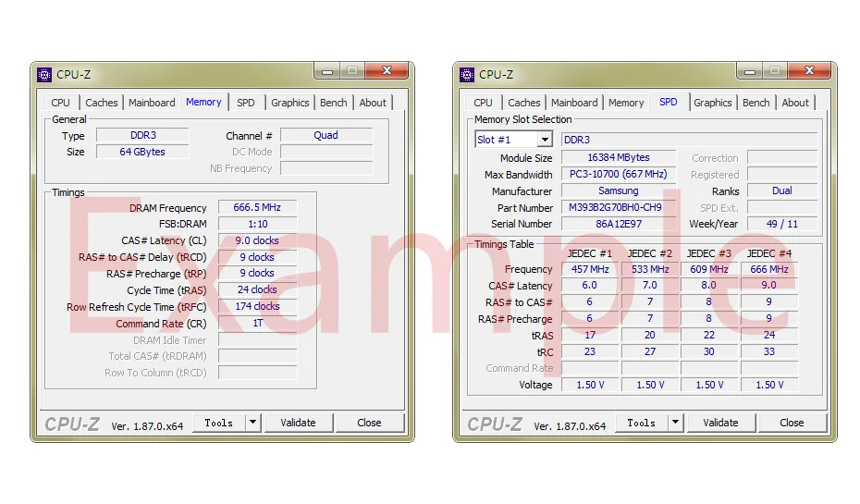Screen dimensions: 860x504
Task: Click the CPU-Z app icon in left window title bar
Action: click(44, 74)
